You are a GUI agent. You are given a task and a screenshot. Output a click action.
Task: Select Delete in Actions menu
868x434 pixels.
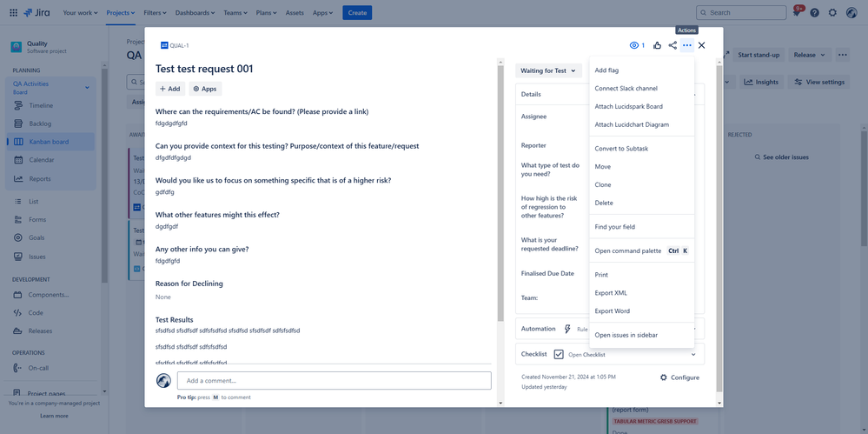click(641, 203)
